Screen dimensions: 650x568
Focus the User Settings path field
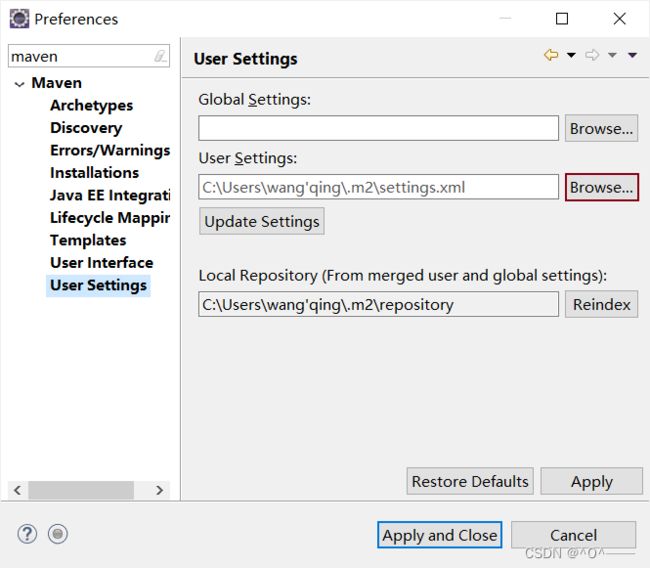click(378, 187)
